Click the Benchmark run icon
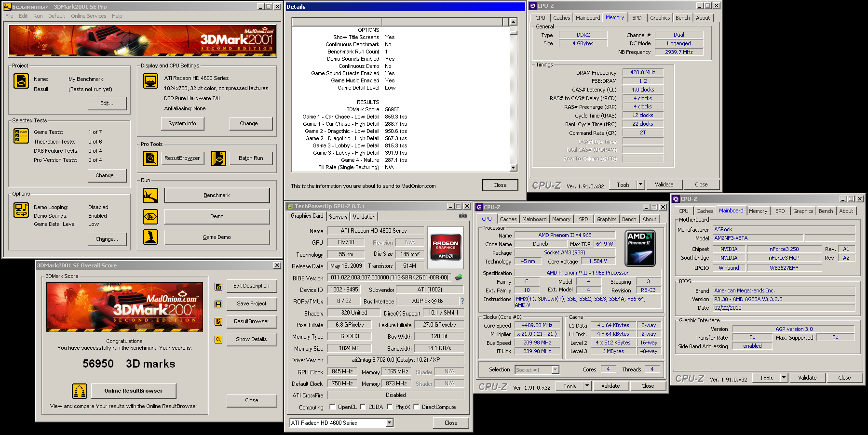This screenshot has width=868, height=435. click(x=150, y=196)
